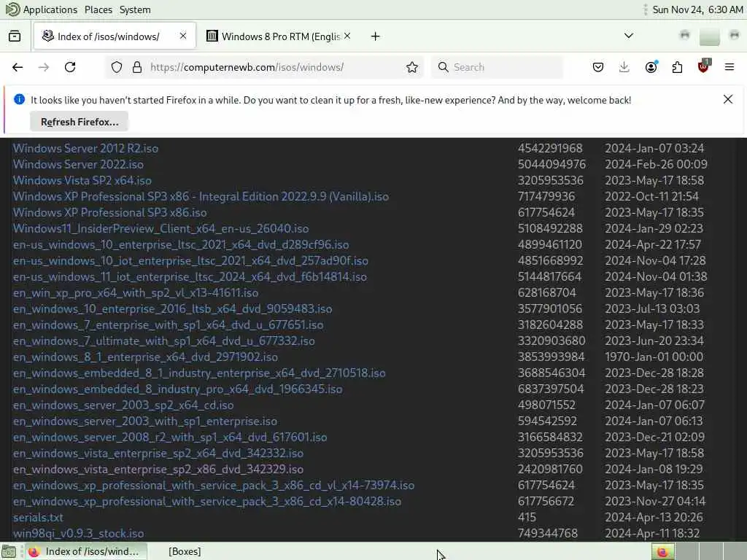Screen dimensions: 747x560
Task: Open Windows11_InsiderPreview_Client 26040 iso link
Action: pyautogui.click(x=160, y=228)
